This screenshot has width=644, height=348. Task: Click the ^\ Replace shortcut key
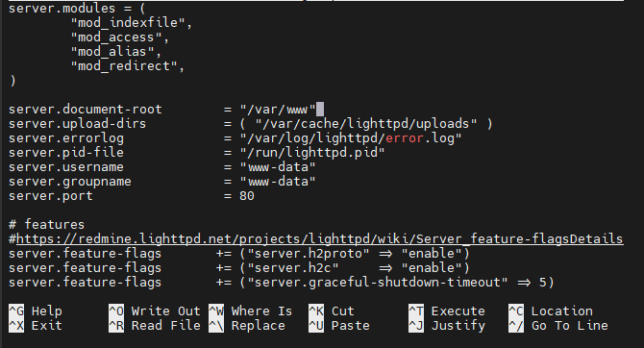click(x=246, y=325)
